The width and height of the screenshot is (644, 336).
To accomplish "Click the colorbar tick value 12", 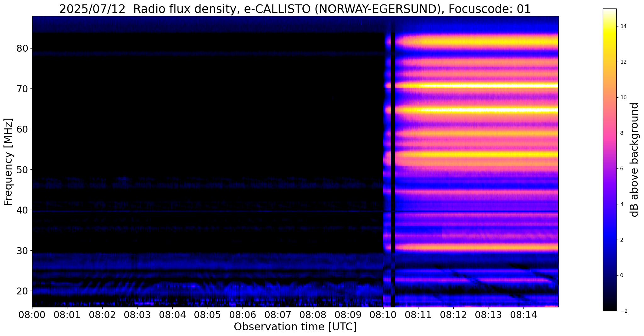I will click(x=623, y=62).
